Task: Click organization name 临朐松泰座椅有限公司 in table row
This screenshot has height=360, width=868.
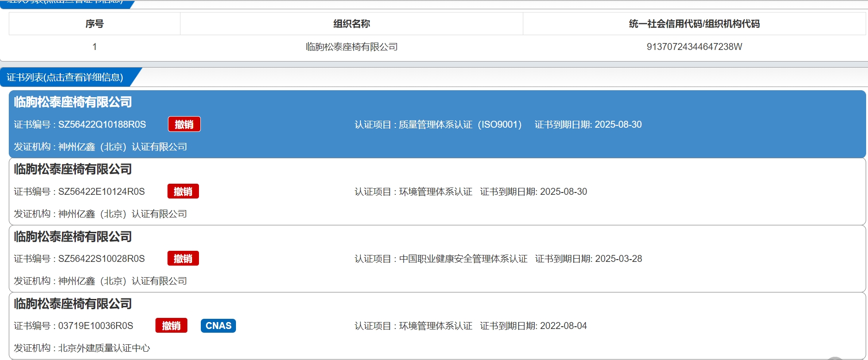Action: (352, 47)
